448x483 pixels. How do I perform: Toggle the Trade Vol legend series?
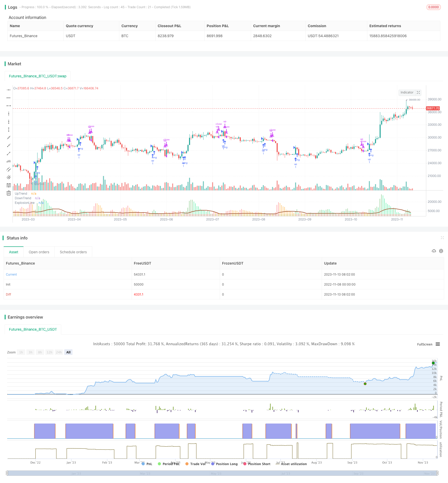[x=195, y=464]
